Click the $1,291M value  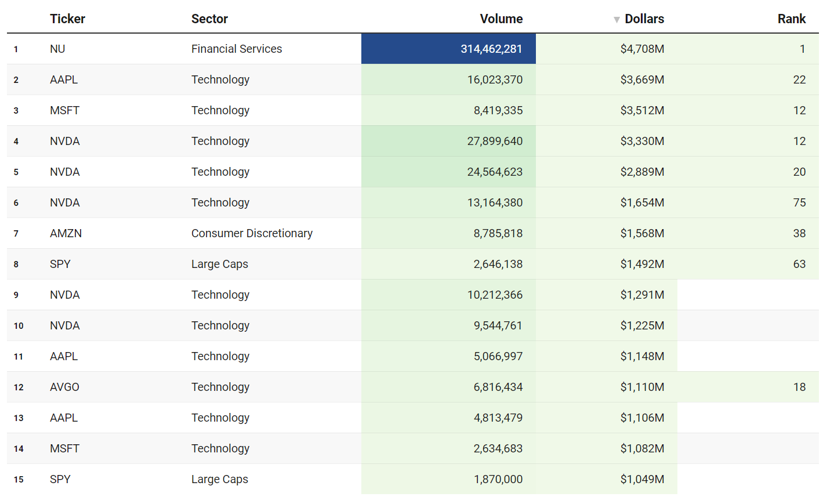click(x=642, y=295)
